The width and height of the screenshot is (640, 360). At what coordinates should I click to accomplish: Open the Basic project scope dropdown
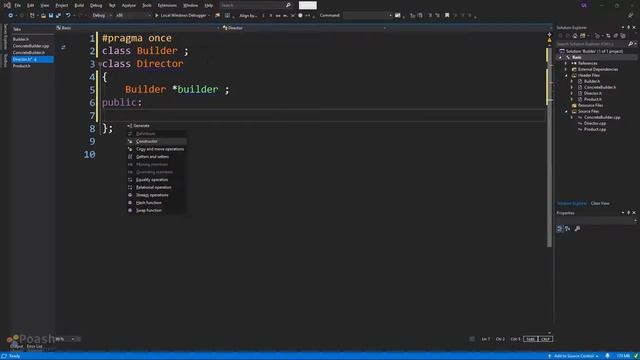pos(138,28)
